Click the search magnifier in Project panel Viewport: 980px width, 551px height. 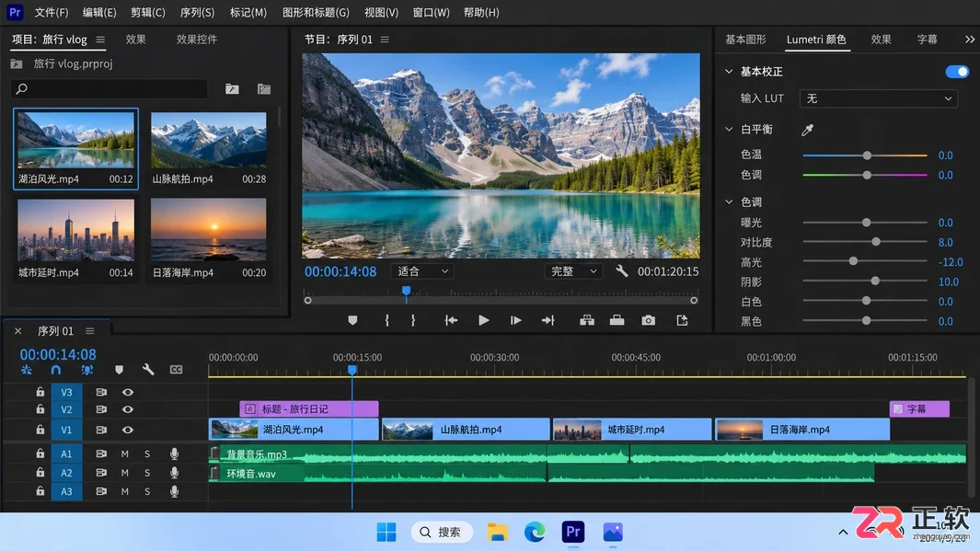[22, 88]
